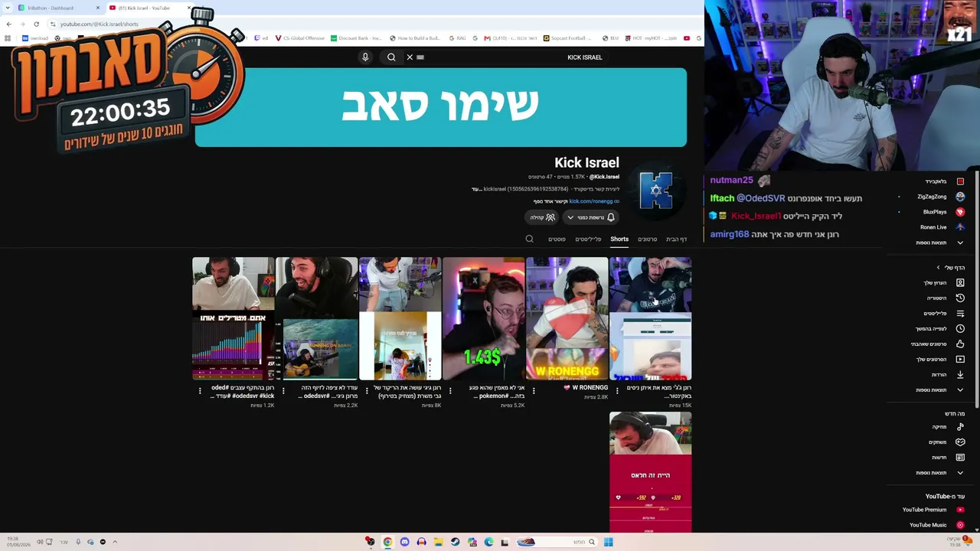Open the community (קהילה) button
The width and height of the screenshot is (980, 551).
(x=543, y=217)
